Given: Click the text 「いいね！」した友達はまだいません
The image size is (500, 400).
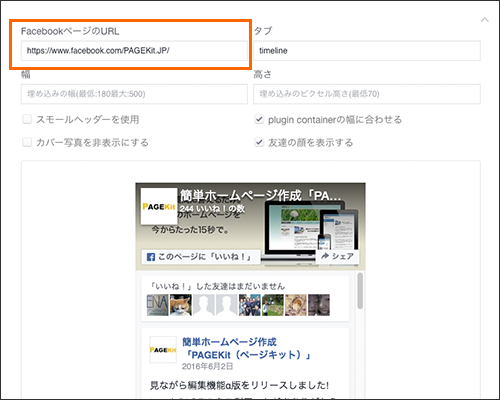Looking at the screenshot, I should point(217,286).
